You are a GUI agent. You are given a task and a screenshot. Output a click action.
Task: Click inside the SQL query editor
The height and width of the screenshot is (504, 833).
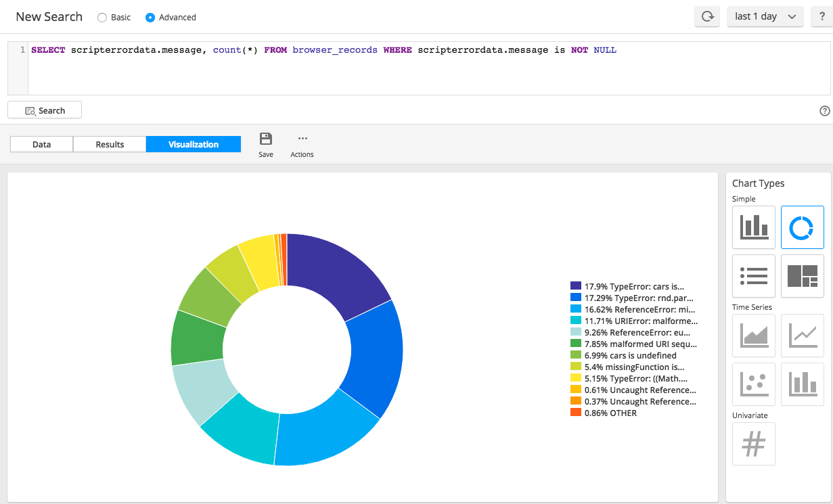428,68
